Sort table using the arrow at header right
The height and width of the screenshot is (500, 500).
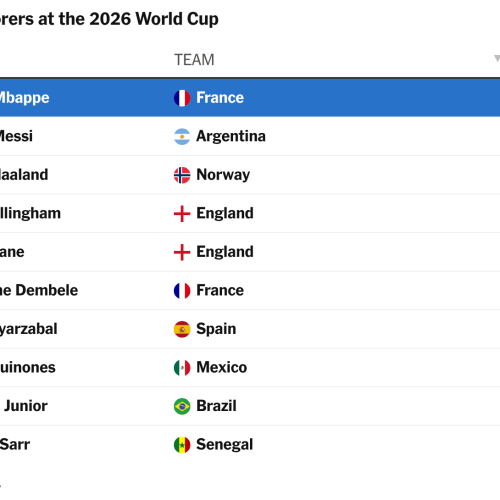(497, 59)
